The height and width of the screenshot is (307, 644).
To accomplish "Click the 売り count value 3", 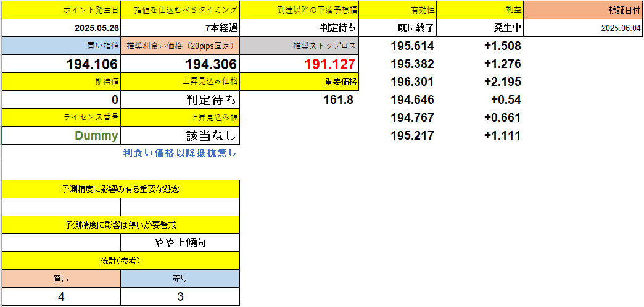I will tap(180, 296).
